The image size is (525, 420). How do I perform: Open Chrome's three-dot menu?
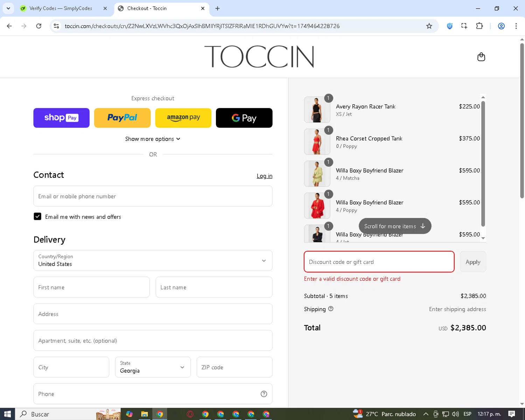point(516,26)
